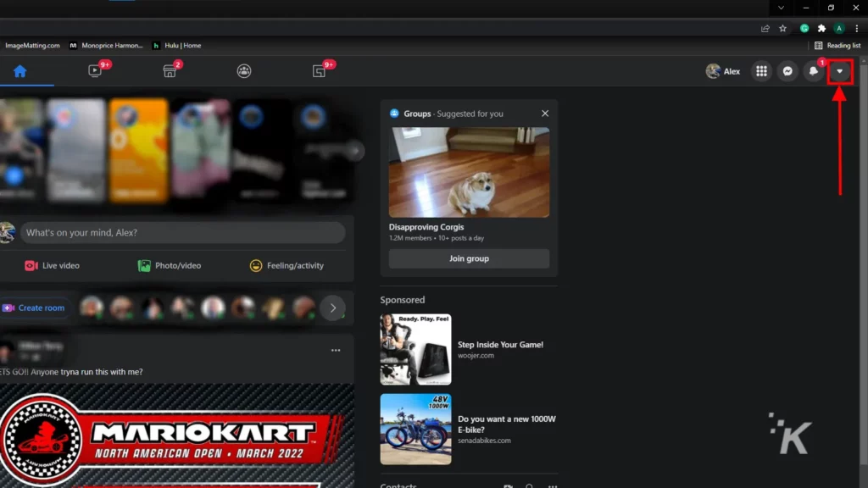Go to the Facebook Home tab

(20, 71)
